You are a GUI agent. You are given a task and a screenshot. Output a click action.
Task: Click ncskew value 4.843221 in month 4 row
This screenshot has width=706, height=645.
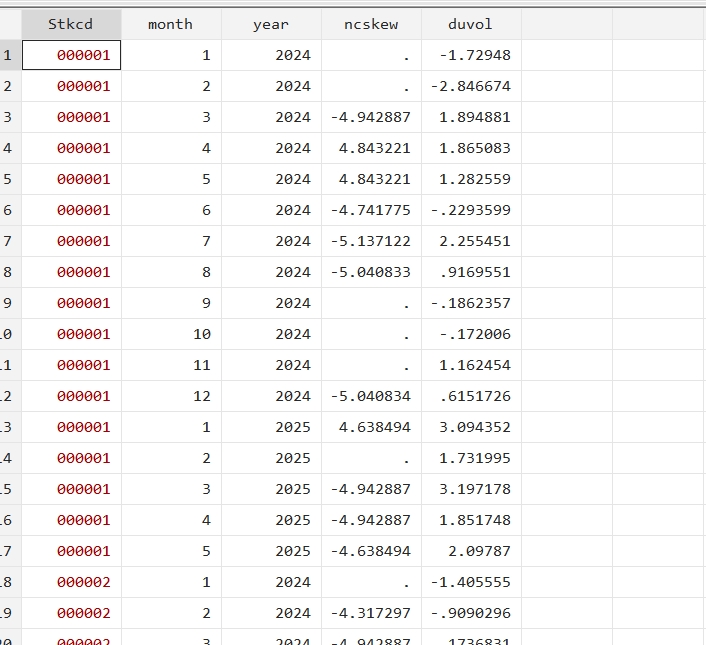pos(371,148)
